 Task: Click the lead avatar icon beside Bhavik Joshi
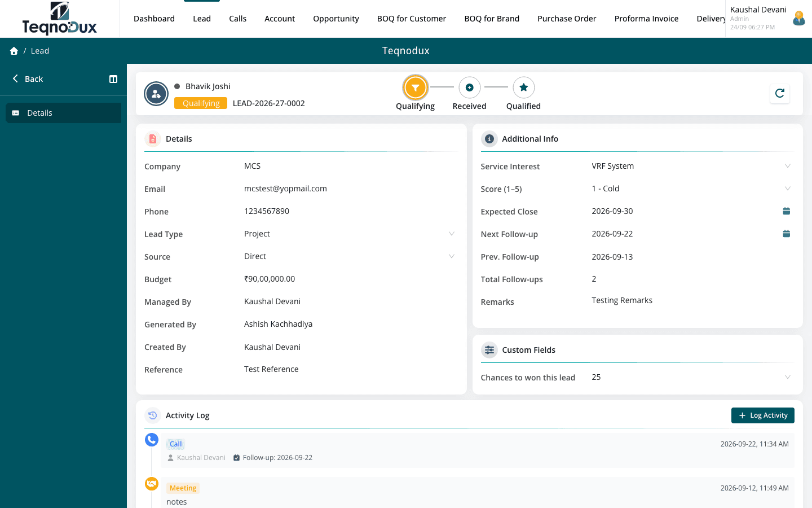coord(156,94)
